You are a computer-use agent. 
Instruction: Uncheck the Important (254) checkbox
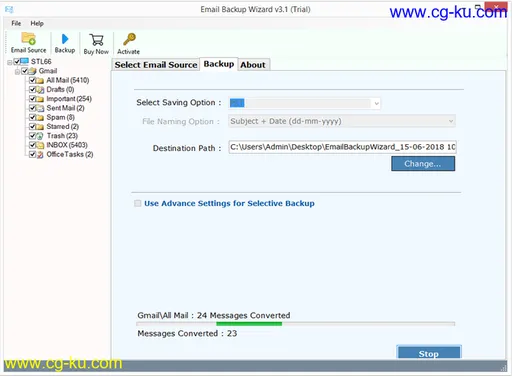(32, 99)
